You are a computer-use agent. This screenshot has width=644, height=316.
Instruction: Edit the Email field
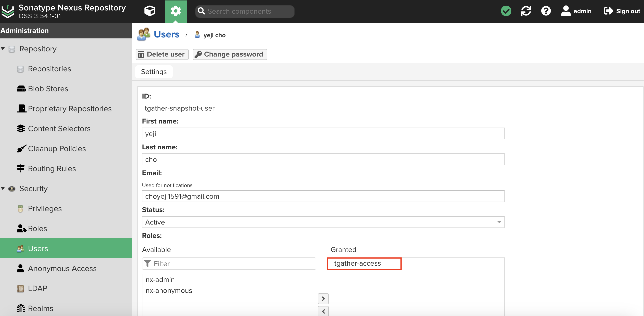click(x=323, y=196)
